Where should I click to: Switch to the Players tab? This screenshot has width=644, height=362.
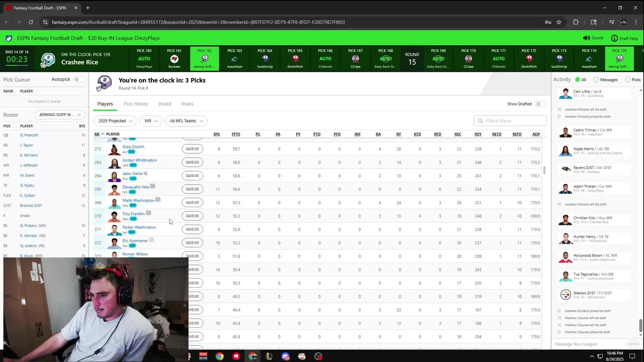pos(105,104)
